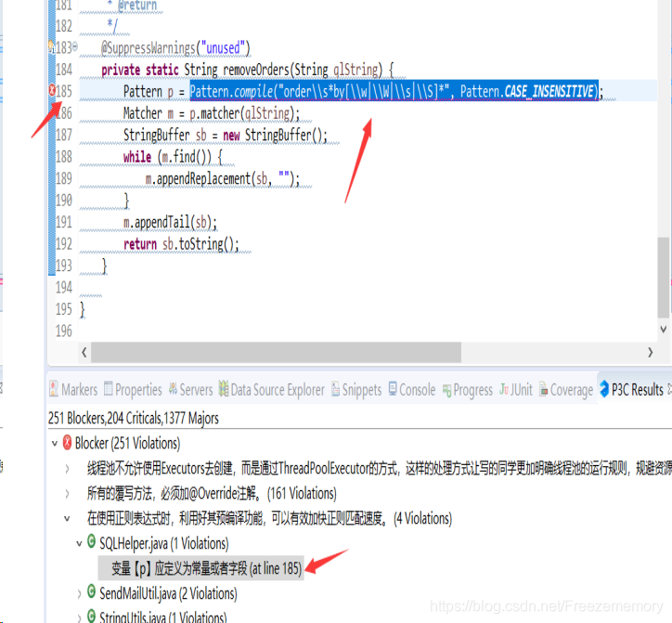Viewport: 672px width, 623px height.
Task: Select the regex precompile rule text row
Action: tap(269, 518)
